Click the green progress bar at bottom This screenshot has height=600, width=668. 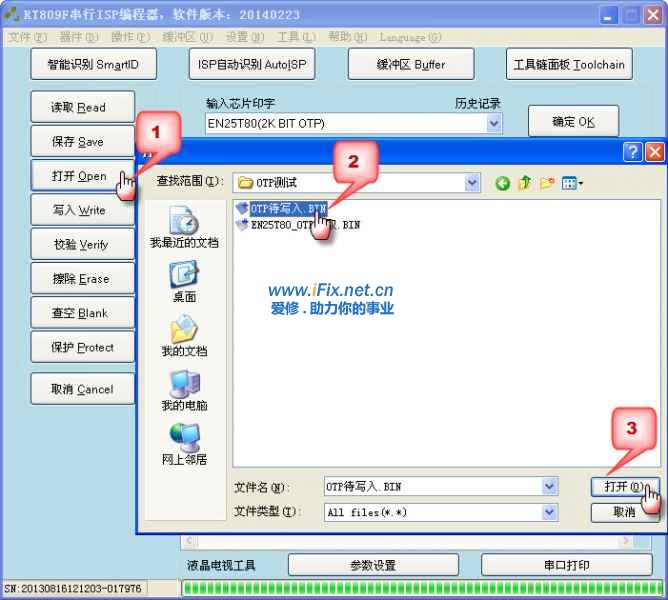pos(420,588)
